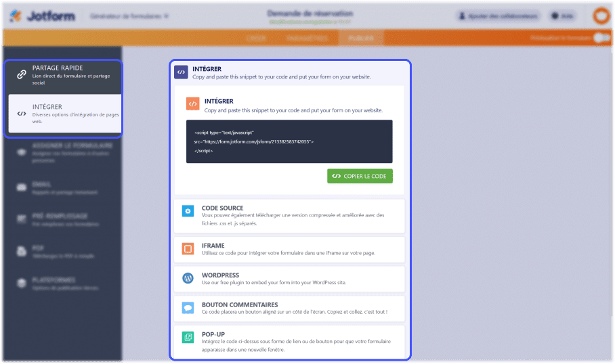This screenshot has height=364, width=615.
Task: Switch to the Paramètres tab
Action: (307, 38)
